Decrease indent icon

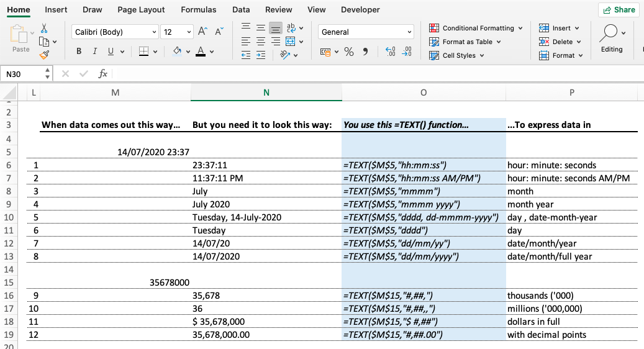(x=246, y=55)
